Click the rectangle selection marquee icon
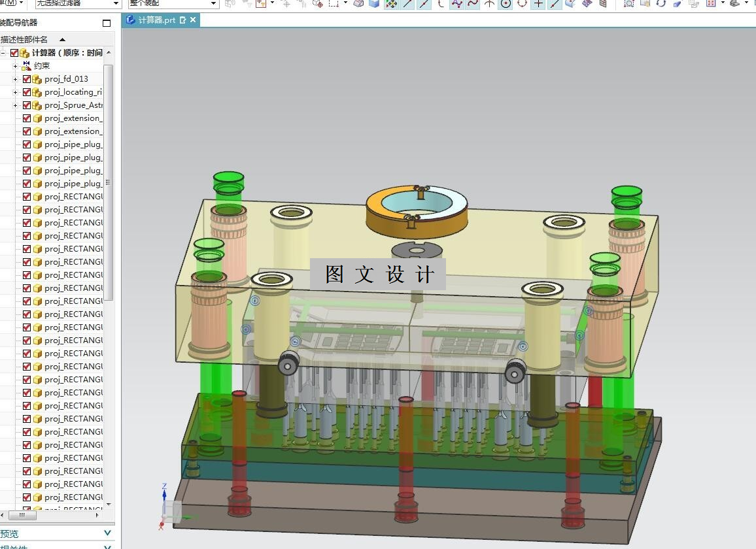This screenshot has height=549, width=756. coord(334,3)
